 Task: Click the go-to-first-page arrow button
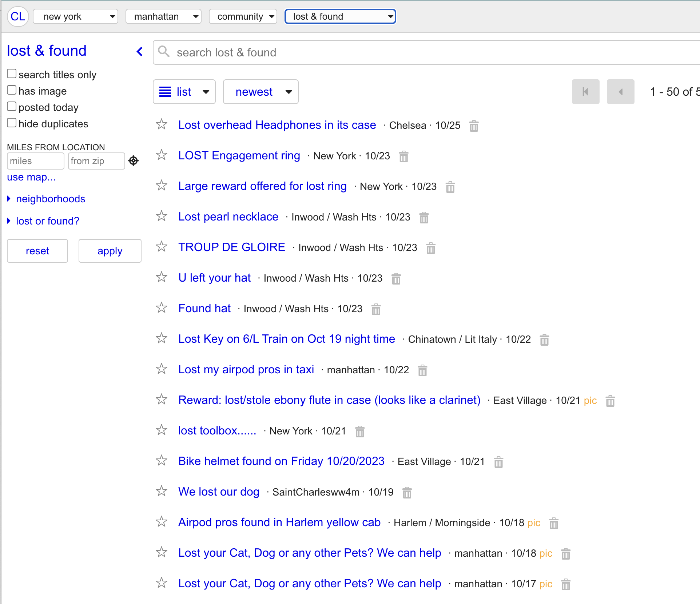[585, 92]
